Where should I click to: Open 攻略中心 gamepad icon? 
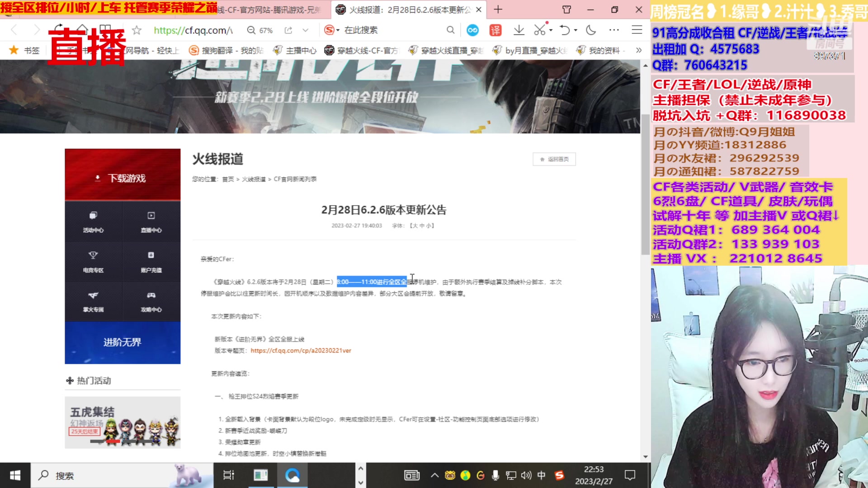(x=151, y=301)
